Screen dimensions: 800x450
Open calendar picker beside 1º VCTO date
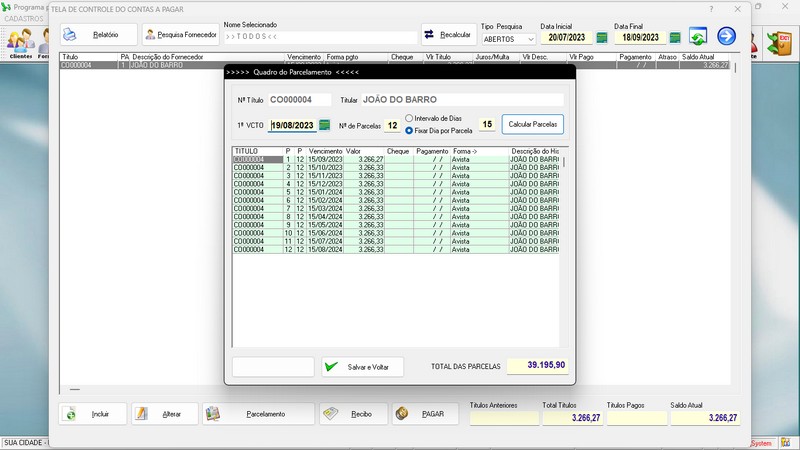pyautogui.click(x=324, y=125)
